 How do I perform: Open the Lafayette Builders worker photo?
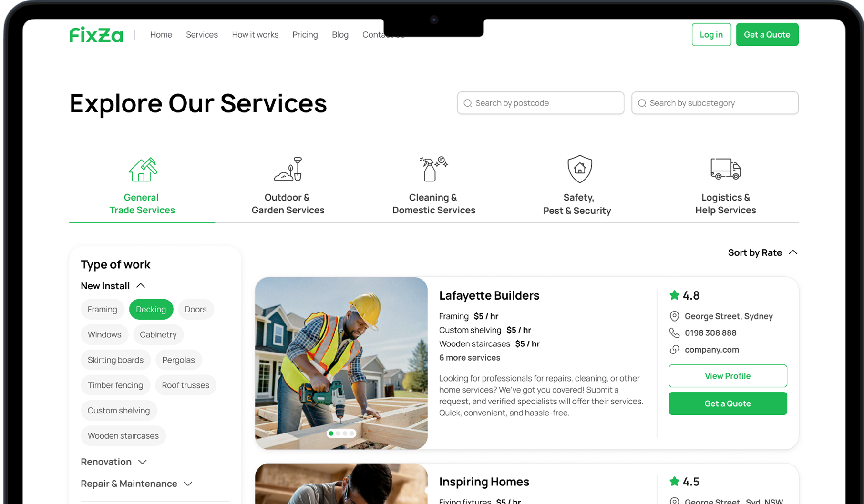(341, 363)
